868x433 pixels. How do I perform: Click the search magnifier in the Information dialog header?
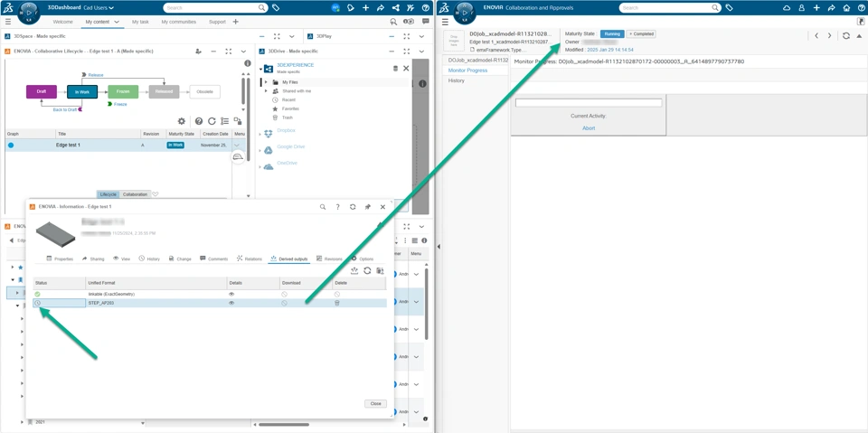coord(323,206)
